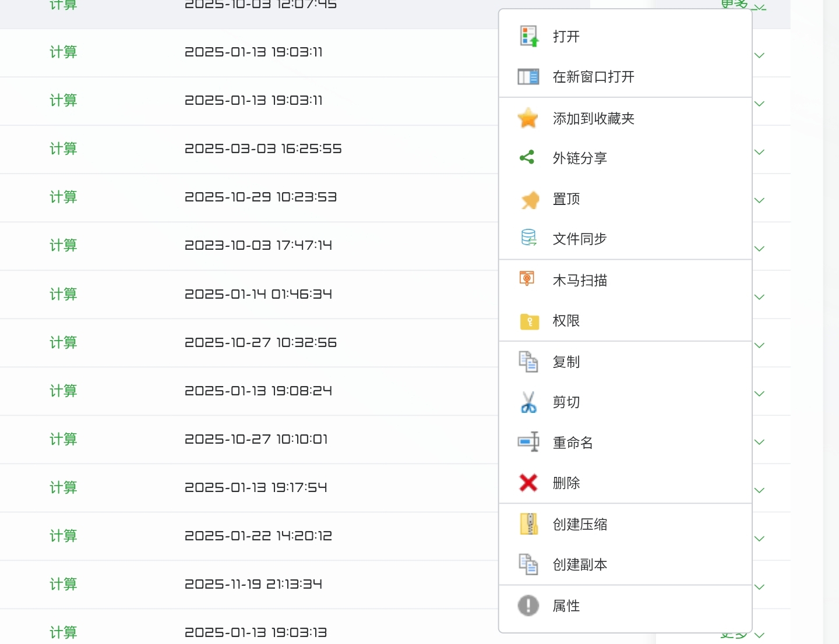Click the info icon next to 属性
This screenshot has width=839, height=644.
528,606
